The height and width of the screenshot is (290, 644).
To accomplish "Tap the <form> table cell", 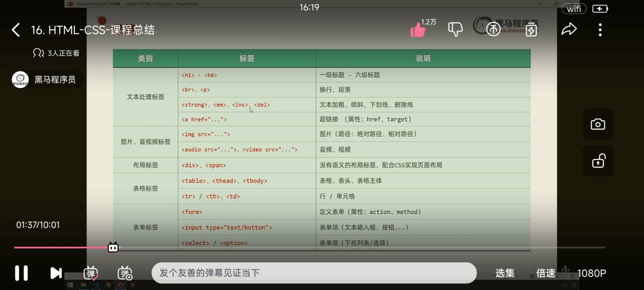I will click(x=247, y=212).
